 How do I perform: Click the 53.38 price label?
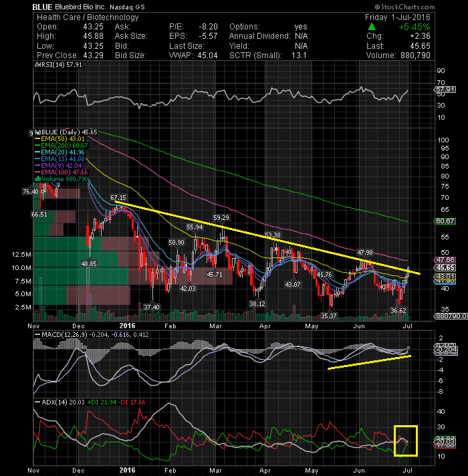(x=273, y=235)
